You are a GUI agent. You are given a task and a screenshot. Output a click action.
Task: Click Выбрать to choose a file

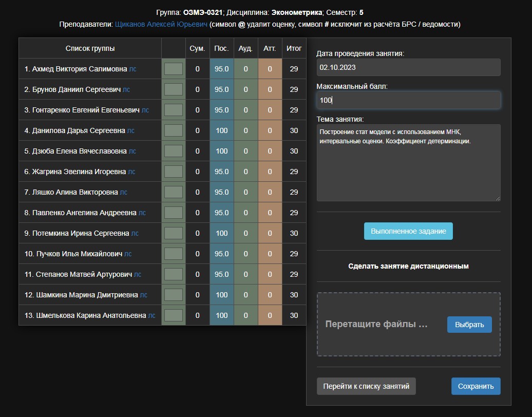[x=469, y=325]
